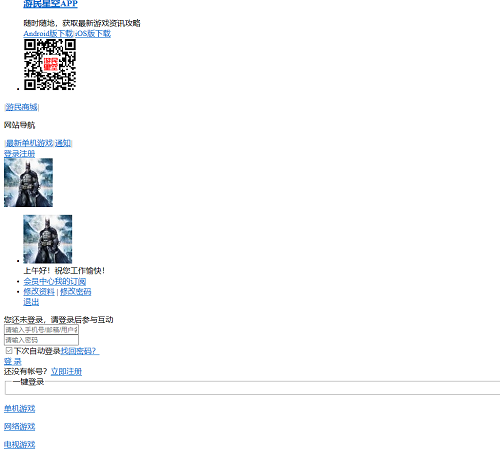Click the 退出 logout link

pos(31,302)
